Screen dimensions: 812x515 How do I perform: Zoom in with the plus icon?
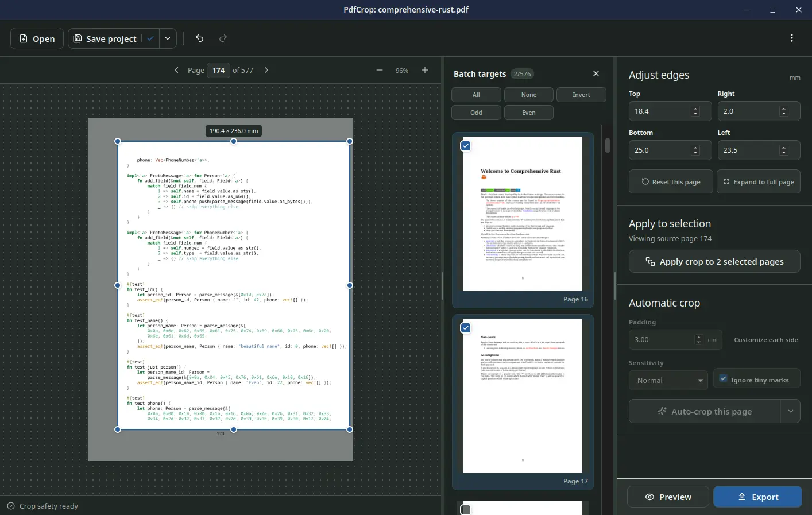point(425,70)
